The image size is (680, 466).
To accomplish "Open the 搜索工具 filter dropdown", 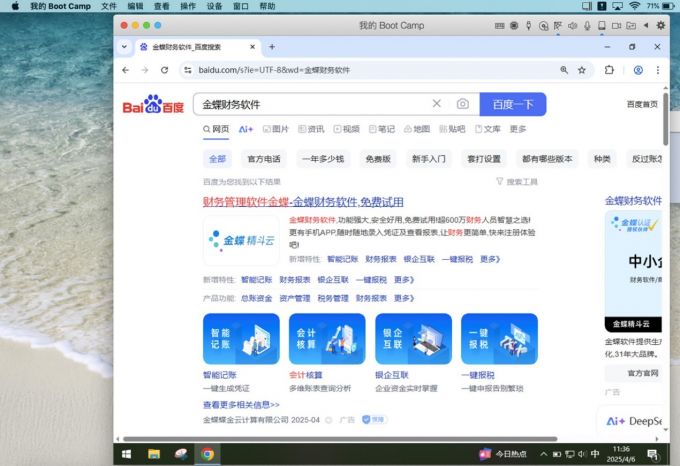I will (x=517, y=182).
